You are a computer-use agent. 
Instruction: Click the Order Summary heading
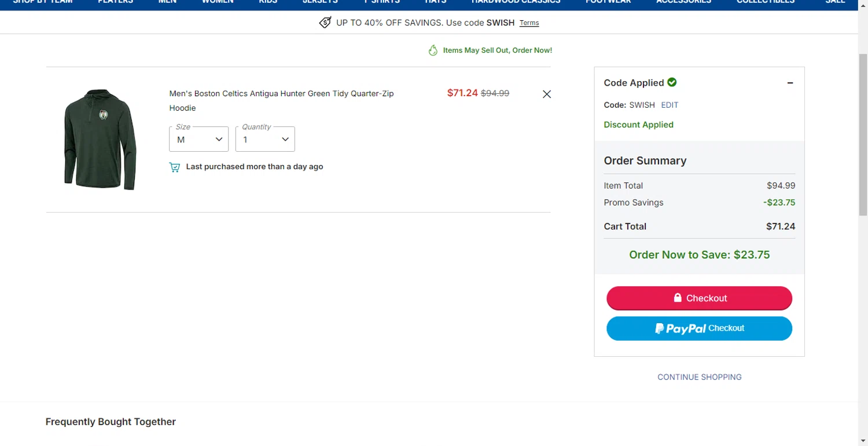[645, 161]
